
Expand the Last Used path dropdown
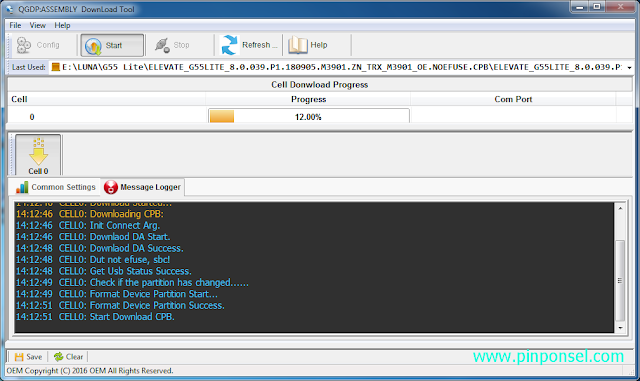pyautogui.click(x=629, y=67)
